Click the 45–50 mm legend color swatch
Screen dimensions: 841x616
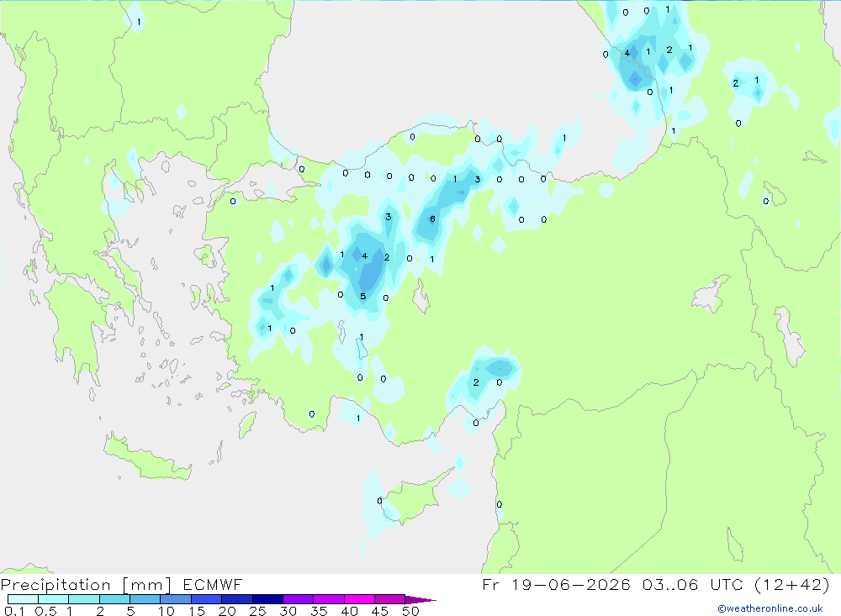tap(390, 599)
